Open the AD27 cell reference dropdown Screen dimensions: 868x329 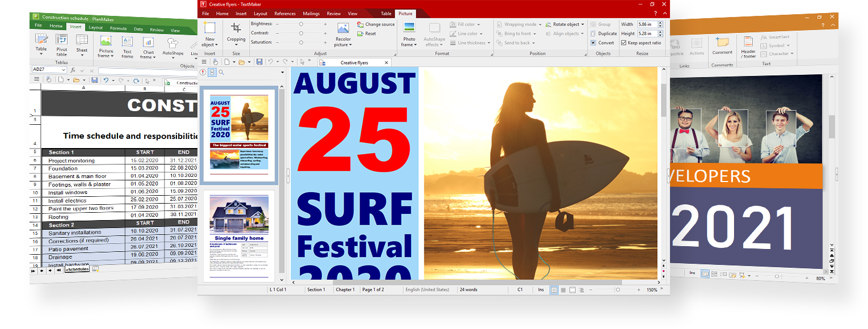click(63, 70)
